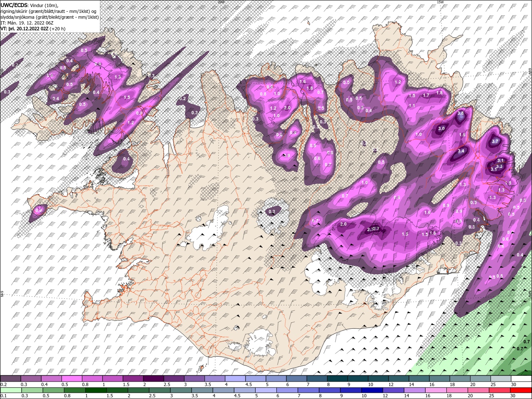This screenshot has height=399, width=532.
Task: Click the palest green first rain legend swatch
Action: (x=10, y=390)
